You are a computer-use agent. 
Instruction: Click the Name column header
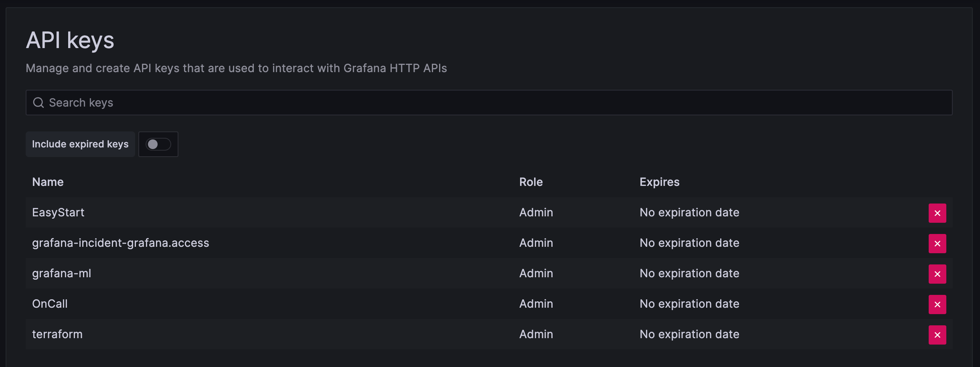(48, 182)
